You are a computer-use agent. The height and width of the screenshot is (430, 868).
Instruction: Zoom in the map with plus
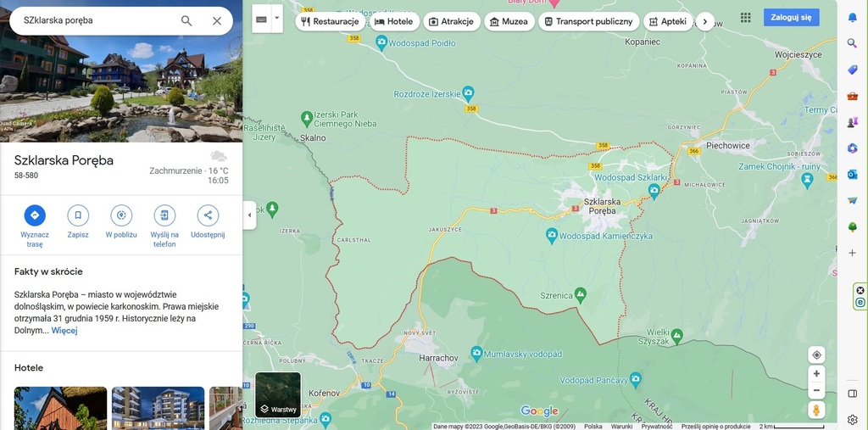point(816,374)
